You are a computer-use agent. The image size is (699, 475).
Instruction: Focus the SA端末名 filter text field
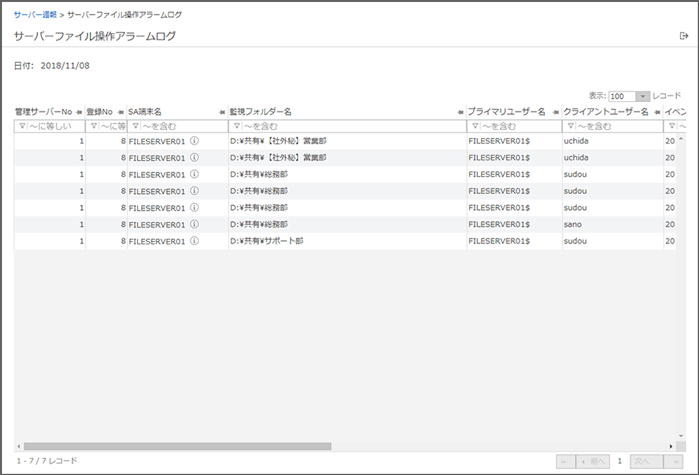coord(182,127)
